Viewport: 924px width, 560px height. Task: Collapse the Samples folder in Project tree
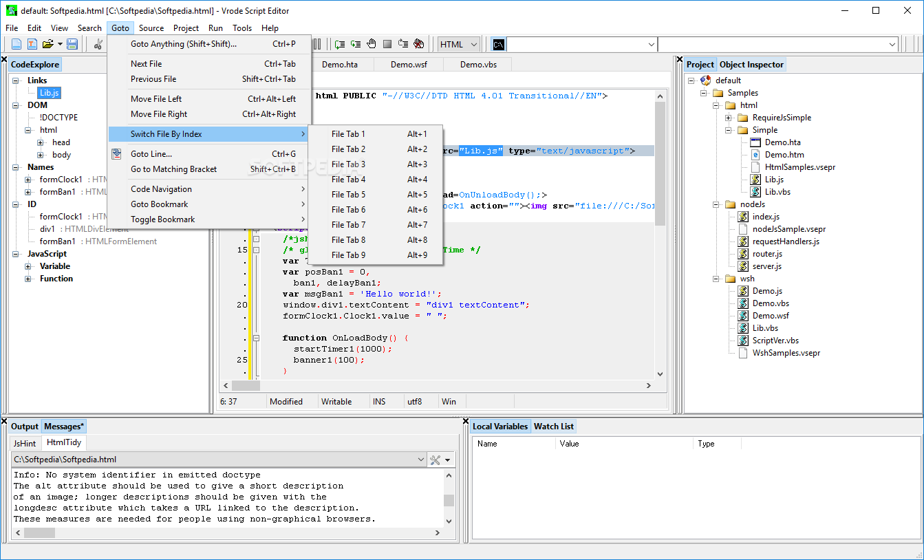(x=703, y=93)
